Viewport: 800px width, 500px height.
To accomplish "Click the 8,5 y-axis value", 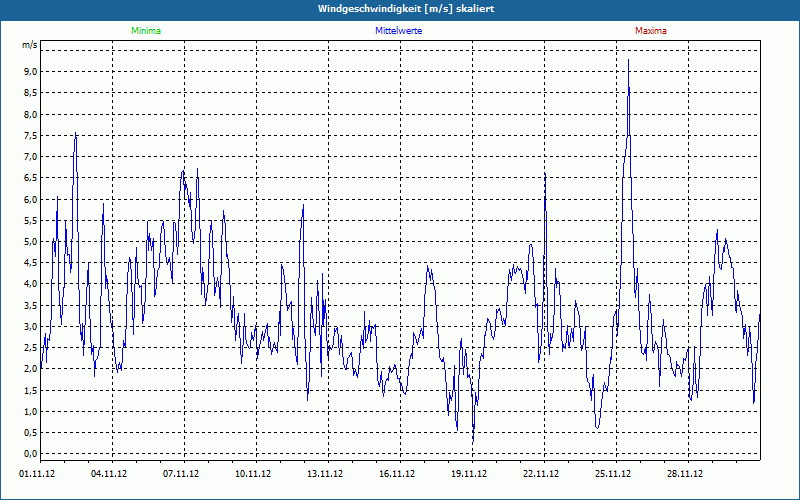I will coord(31,93).
